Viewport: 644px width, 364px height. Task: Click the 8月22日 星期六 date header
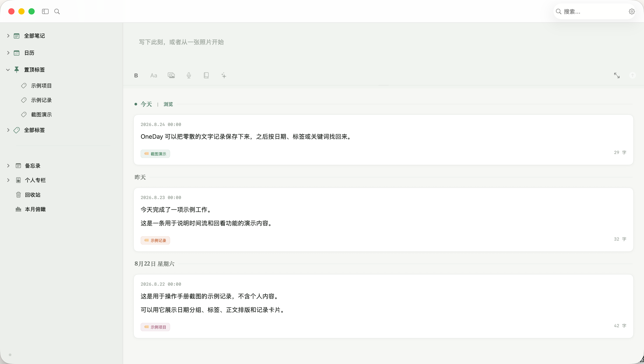point(154,264)
